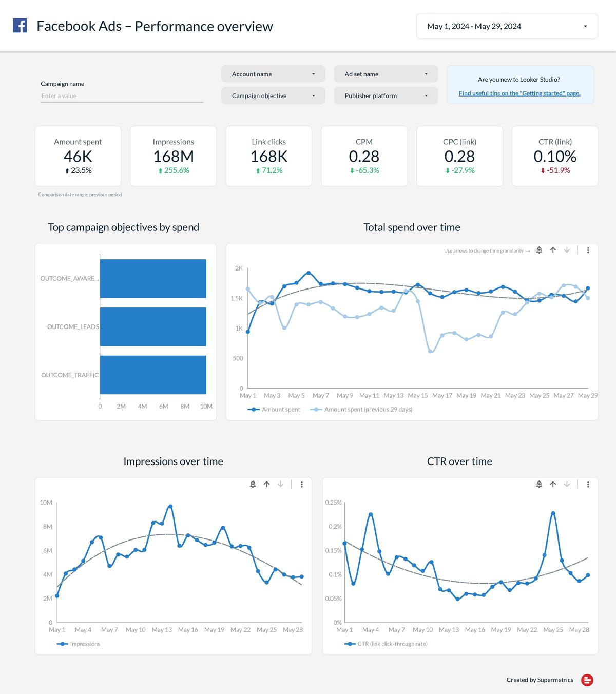Click the alert bell on CTR over time chart
The width and height of the screenshot is (616, 694).
tap(538, 484)
